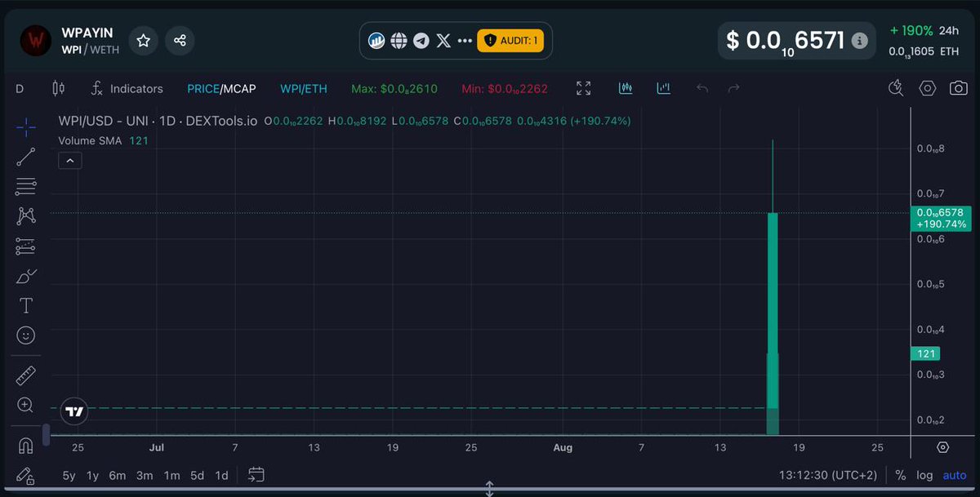Set range to 5d
The image size is (980, 497).
(x=197, y=475)
